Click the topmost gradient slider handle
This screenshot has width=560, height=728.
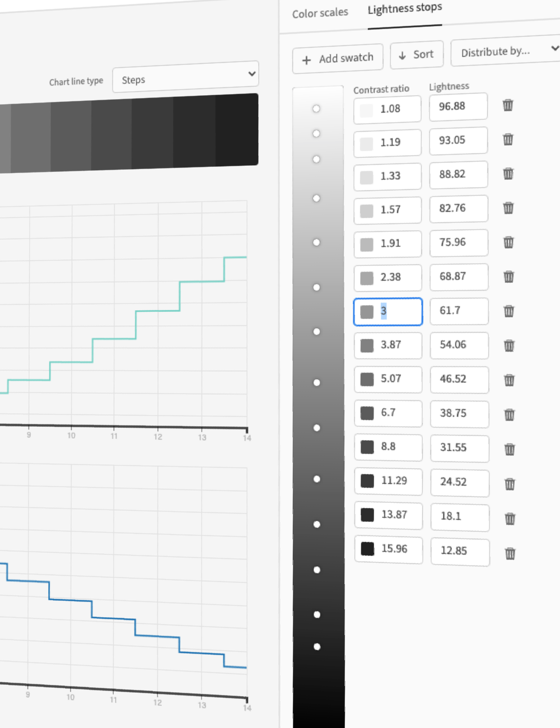(x=316, y=109)
